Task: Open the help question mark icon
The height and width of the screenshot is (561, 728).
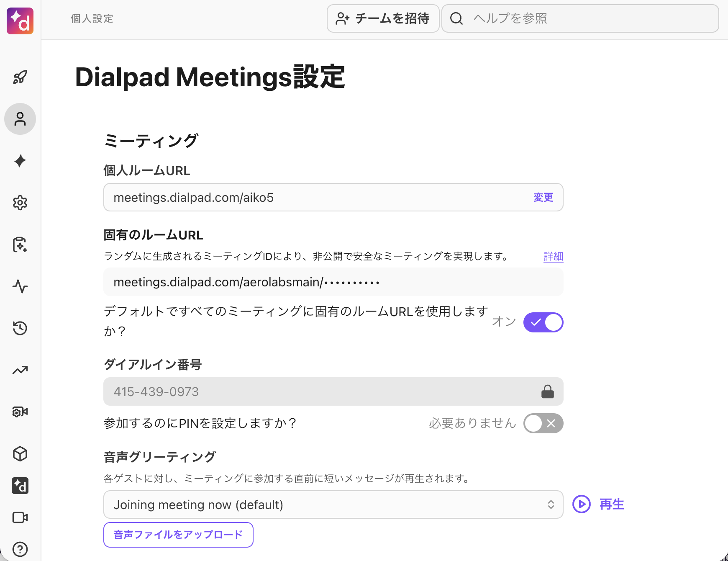Action: pos(20,549)
